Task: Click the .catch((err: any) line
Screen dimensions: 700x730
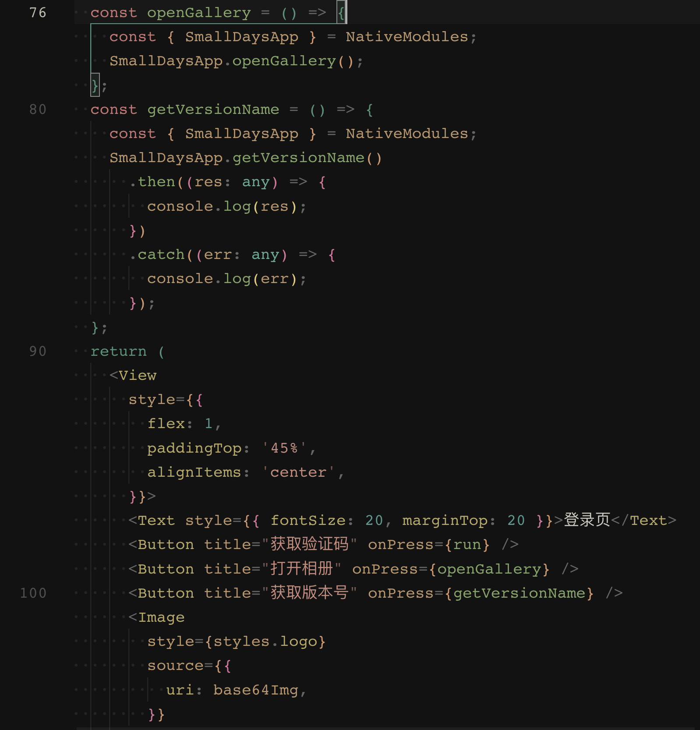Action: [233, 255]
